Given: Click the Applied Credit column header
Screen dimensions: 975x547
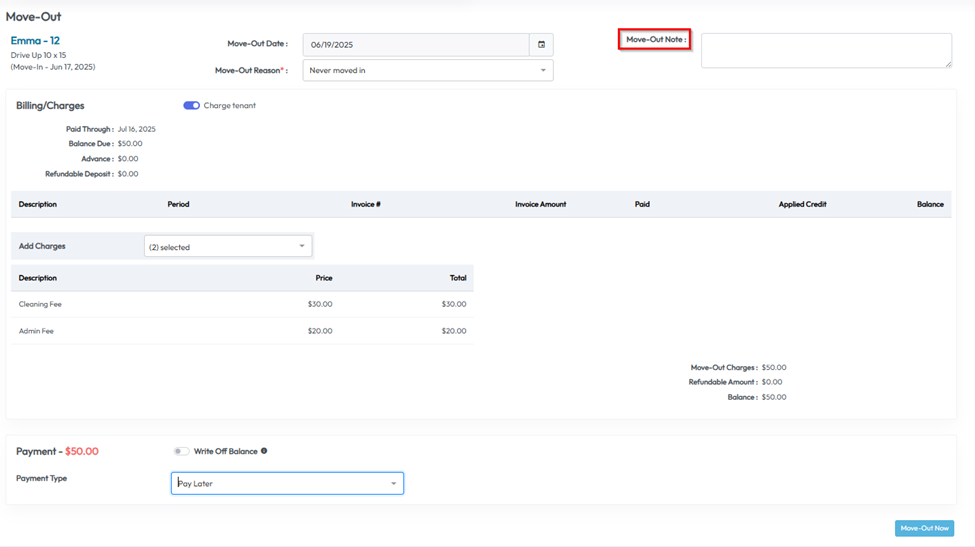Looking at the screenshot, I should pyautogui.click(x=802, y=204).
